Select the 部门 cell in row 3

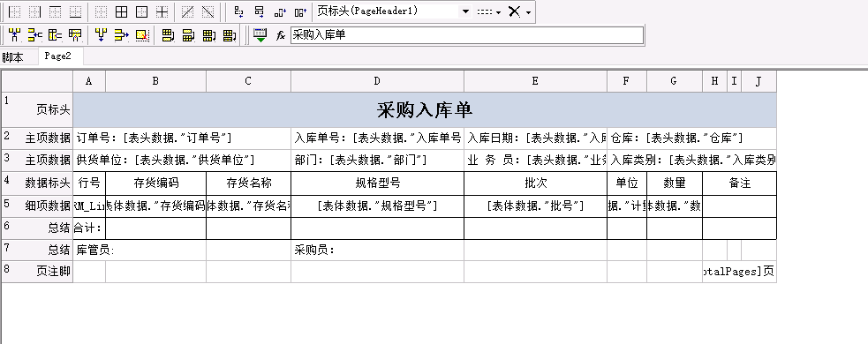(378, 161)
